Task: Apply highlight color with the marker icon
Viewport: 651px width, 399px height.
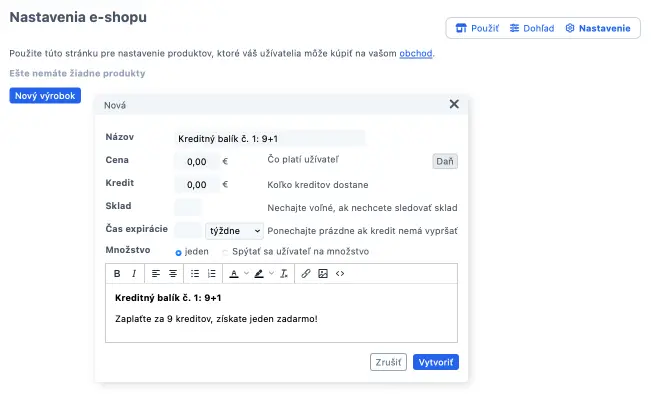Action: pyautogui.click(x=259, y=274)
